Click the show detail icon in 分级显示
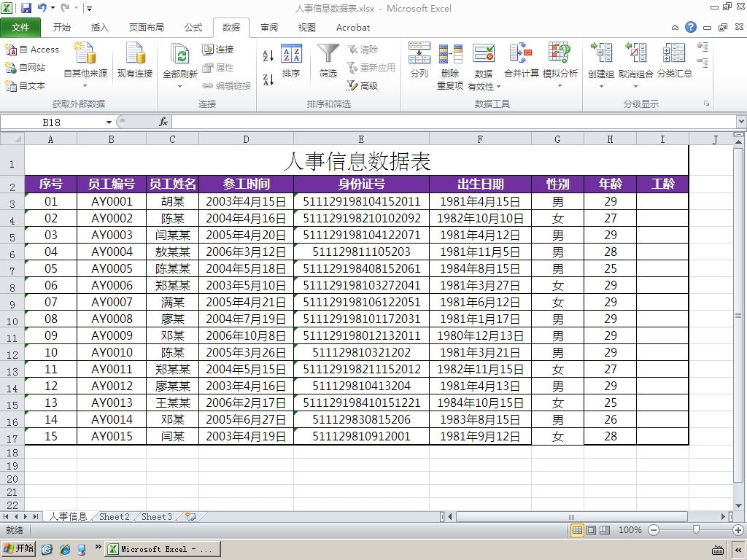The height and width of the screenshot is (560, 747). pyautogui.click(x=703, y=47)
